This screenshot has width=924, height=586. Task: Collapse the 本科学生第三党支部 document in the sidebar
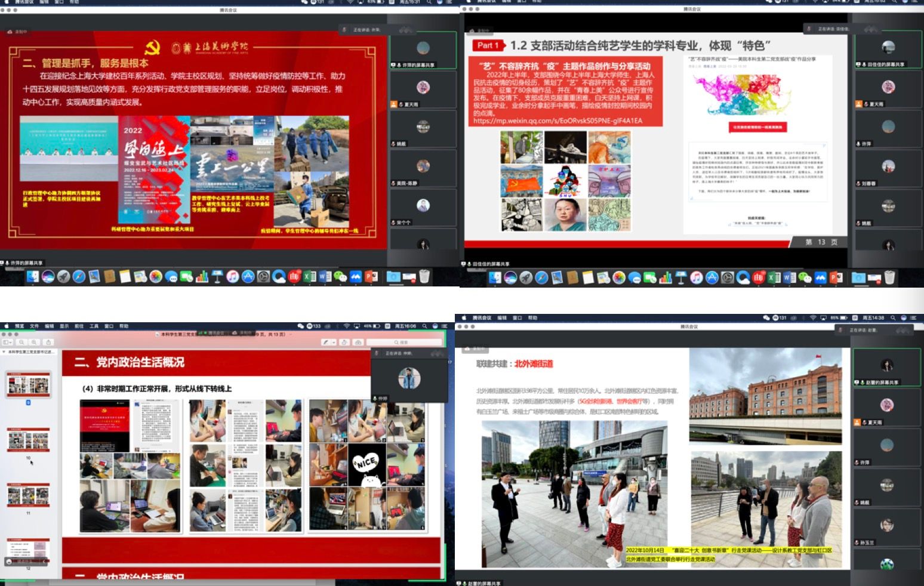4,352
